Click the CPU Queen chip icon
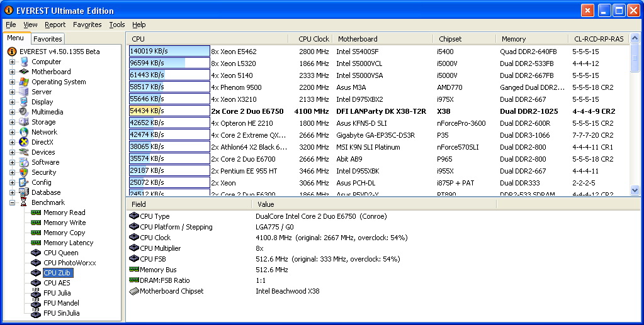This screenshot has height=325, width=644. click(36, 253)
